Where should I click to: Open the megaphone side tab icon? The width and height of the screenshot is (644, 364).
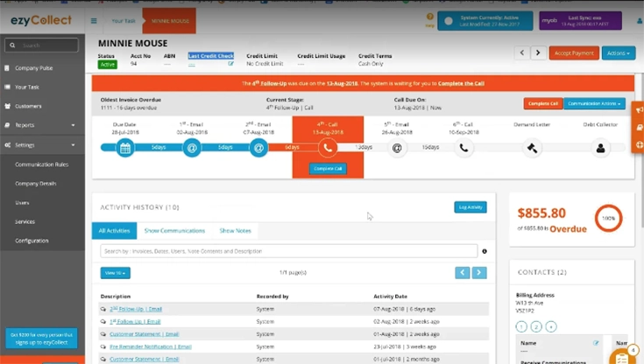(x=639, y=110)
